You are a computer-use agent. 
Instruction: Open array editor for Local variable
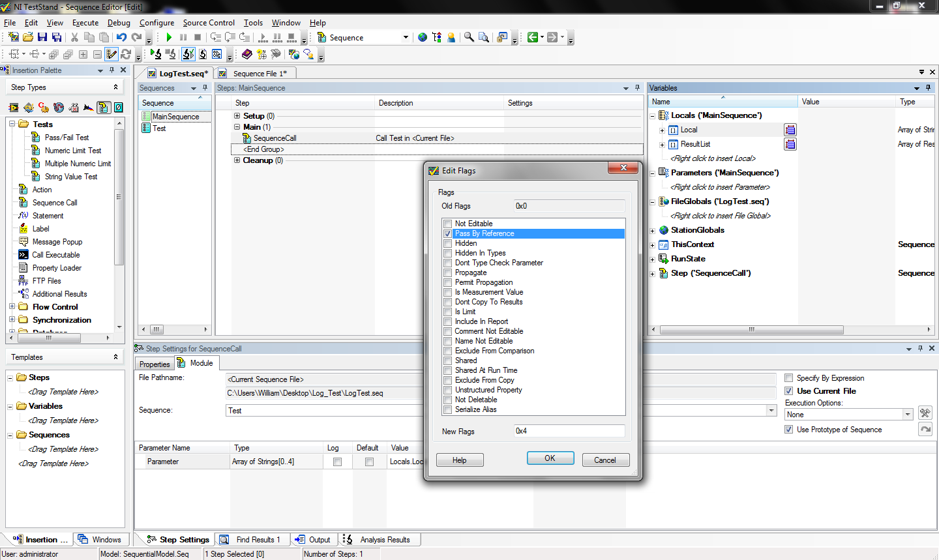click(x=790, y=130)
